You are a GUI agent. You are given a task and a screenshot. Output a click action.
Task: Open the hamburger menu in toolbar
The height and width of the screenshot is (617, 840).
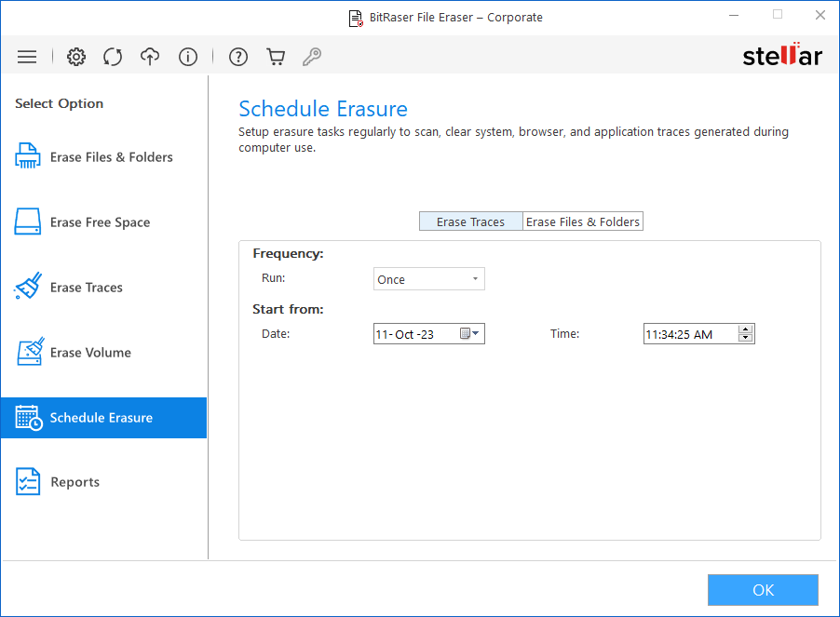tap(27, 57)
